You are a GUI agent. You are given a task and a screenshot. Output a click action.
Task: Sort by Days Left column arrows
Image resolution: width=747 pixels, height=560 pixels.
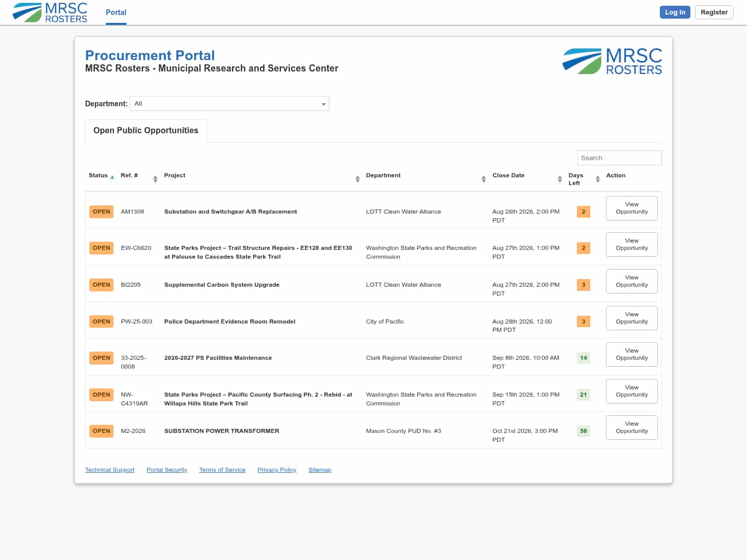tap(598, 179)
